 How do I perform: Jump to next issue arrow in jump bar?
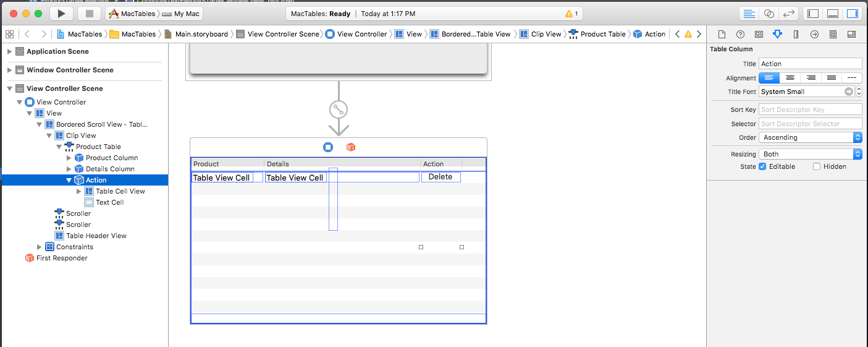coord(699,34)
